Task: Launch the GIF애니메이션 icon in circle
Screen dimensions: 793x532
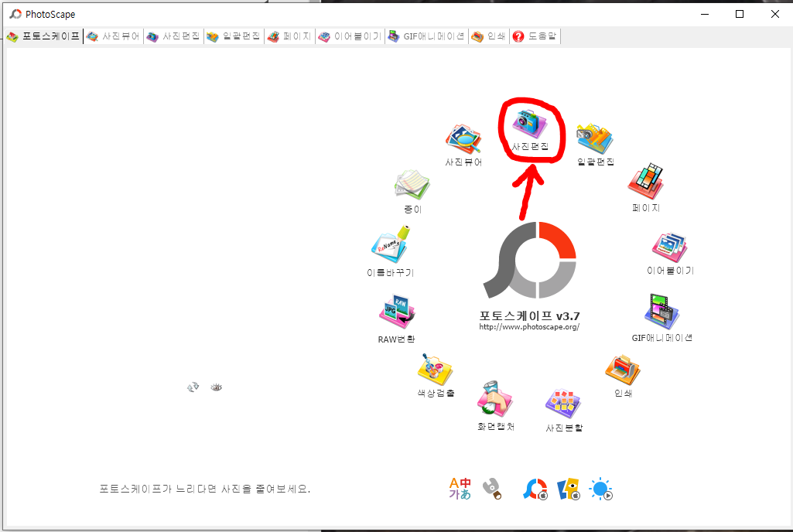Action: point(662,312)
